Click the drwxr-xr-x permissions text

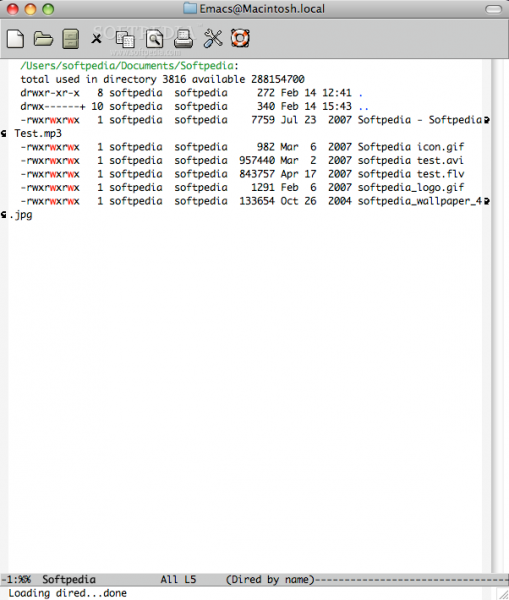pos(50,93)
